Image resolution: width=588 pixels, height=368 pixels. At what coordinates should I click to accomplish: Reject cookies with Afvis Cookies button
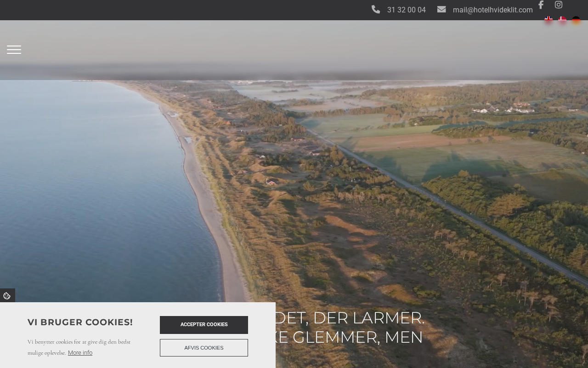[x=204, y=348]
